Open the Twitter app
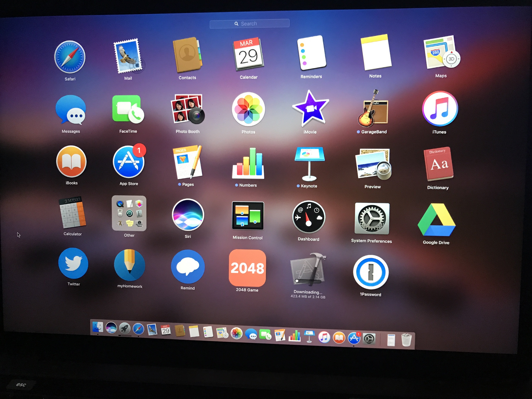The image size is (532, 399). point(73,263)
